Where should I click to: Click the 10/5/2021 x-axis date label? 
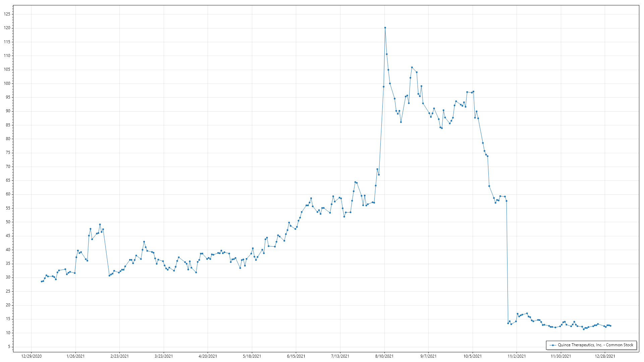473,356
